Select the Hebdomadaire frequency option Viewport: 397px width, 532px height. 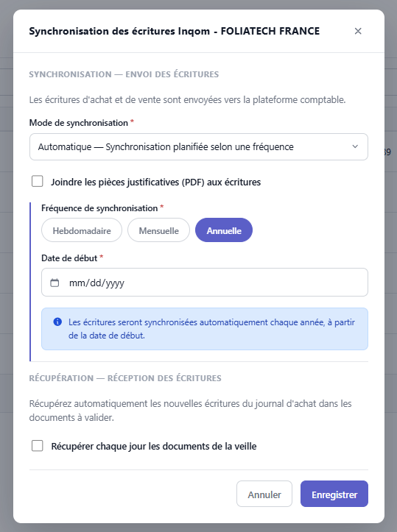(x=82, y=230)
